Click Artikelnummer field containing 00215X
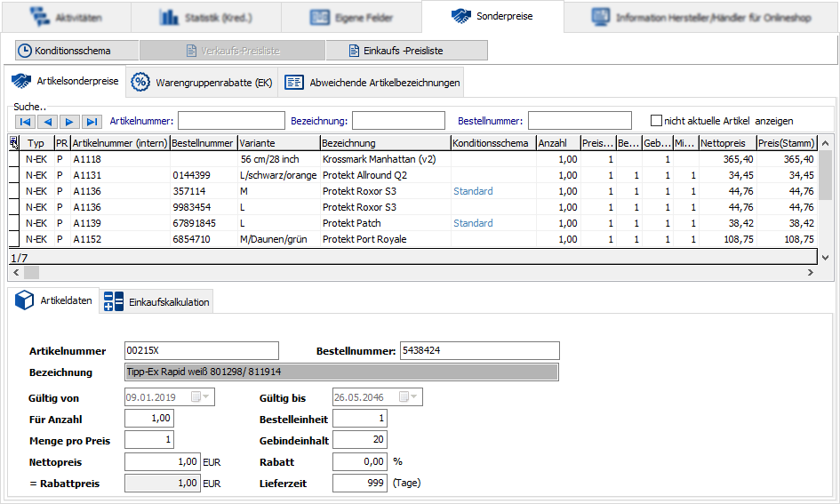This screenshot has height=504, width=840. tap(202, 350)
